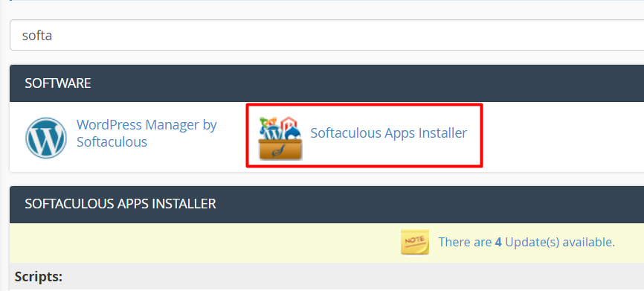This screenshot has width=644, height=291.
Task: Open the Softaculous toolbox icon
Action: (x=280, y=138)
